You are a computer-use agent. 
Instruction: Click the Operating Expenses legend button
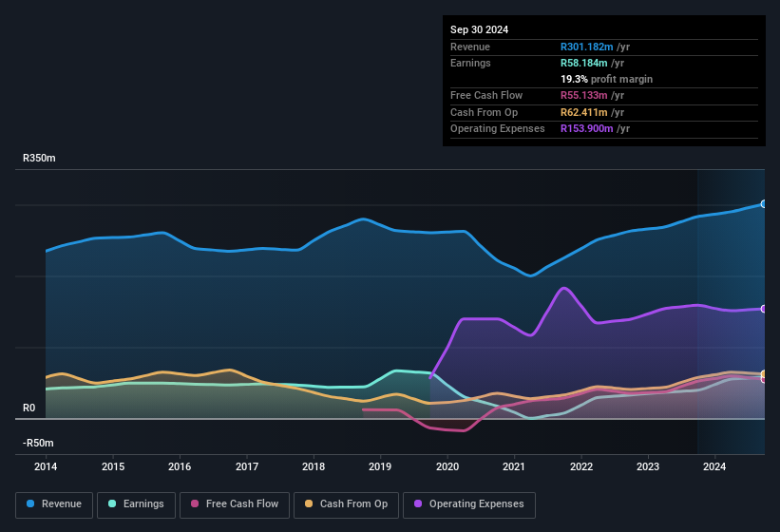[469, 504]
